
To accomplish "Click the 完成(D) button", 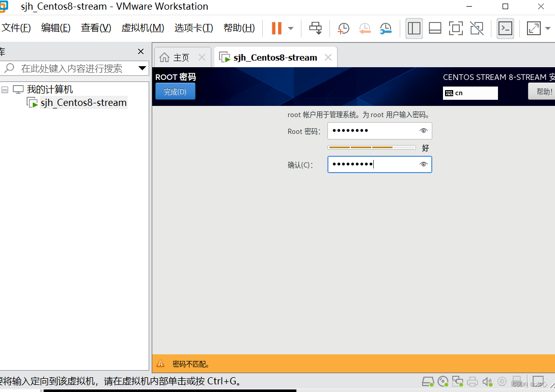I will tap(175, 92).
